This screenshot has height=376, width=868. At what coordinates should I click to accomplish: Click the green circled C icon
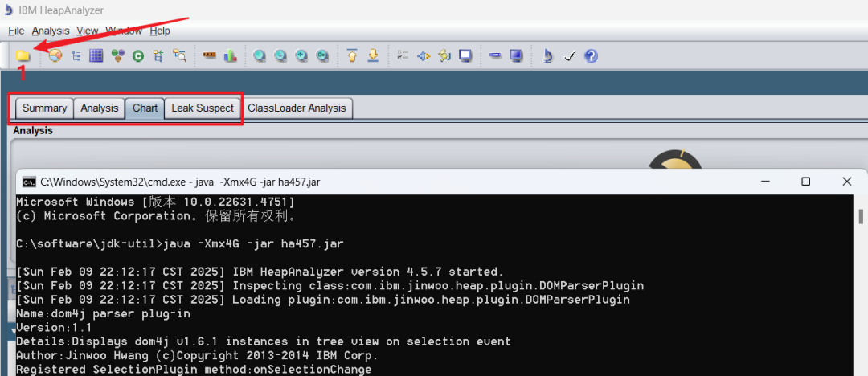tap(138, 56)
